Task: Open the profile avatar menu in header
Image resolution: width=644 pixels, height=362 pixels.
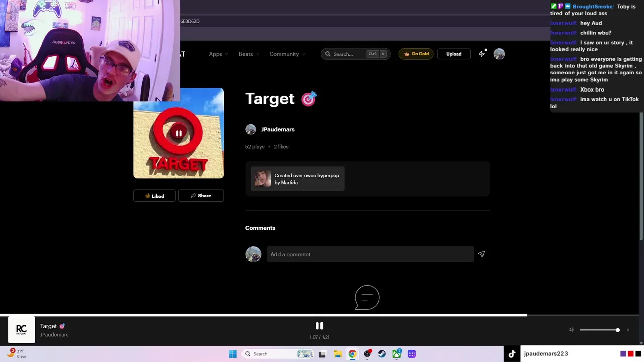Action: pos(499,54)
